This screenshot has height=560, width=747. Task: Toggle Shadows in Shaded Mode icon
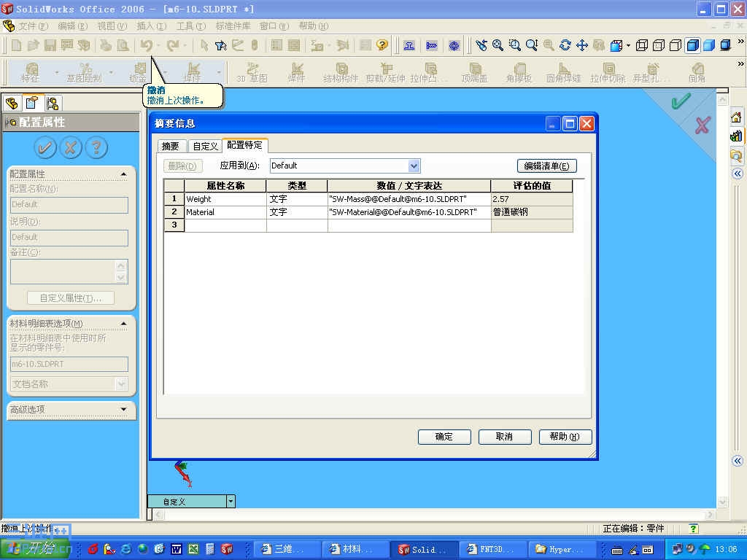pyautogui.click(x=726, y=45)
